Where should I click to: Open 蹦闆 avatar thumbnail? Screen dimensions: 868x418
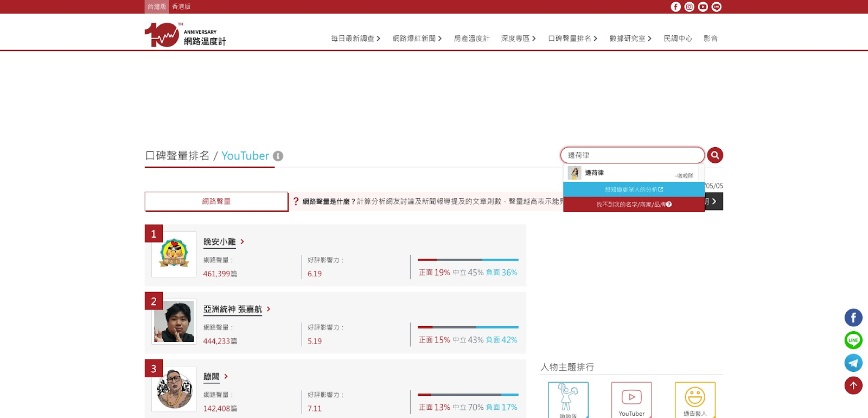pyautogui.click(x=174, y=389)
